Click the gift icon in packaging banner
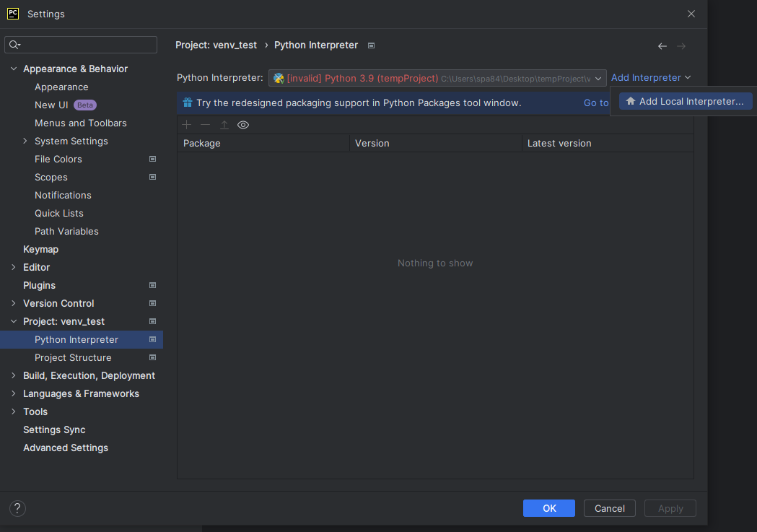Image resolution: width=757 pixels, height=532 pixels. 188,103
